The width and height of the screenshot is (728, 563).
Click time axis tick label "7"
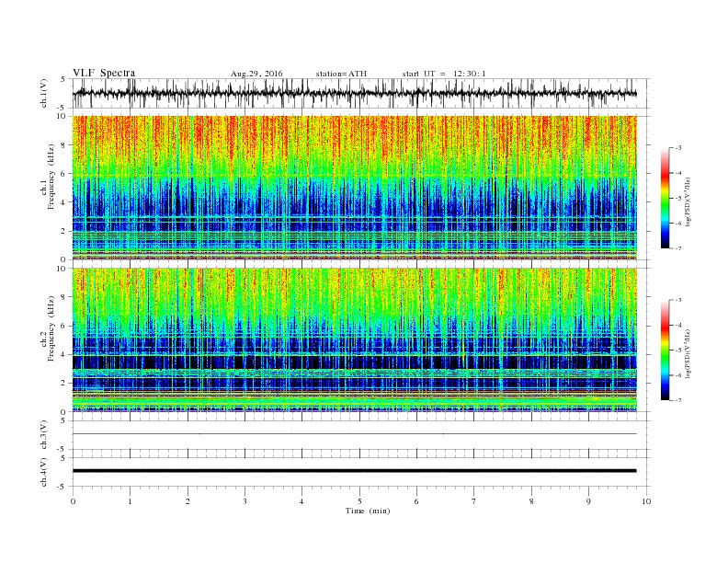coord(473,501)
